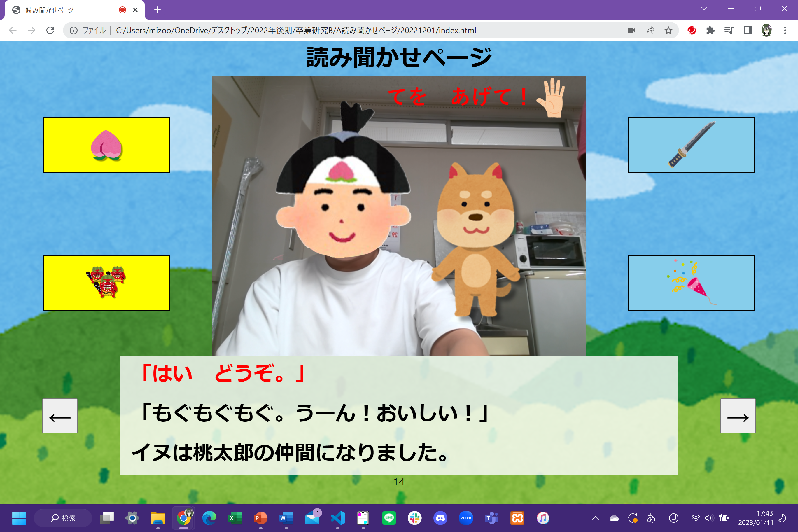Image resolution: width=798 pixels, height=532 pixels.
Task: Open the battery status tray icon
Action: click(723, 518)
